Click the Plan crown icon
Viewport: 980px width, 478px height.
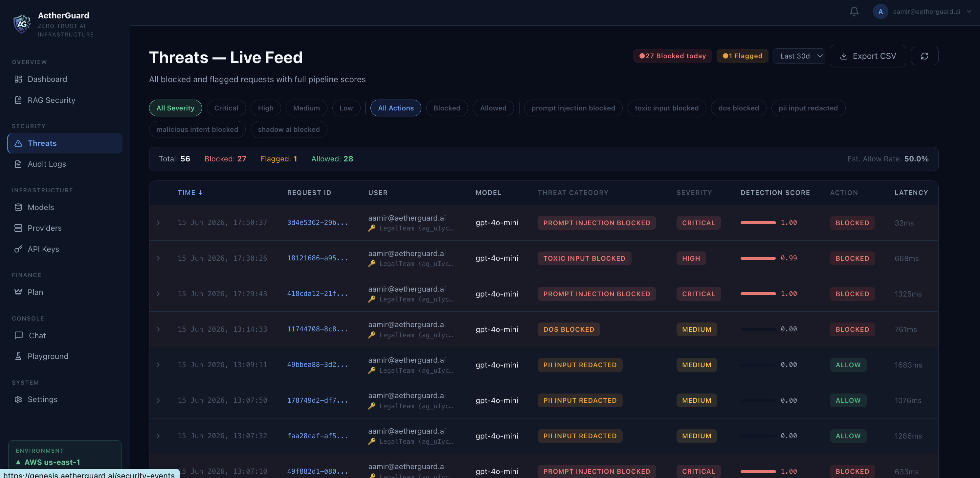click(18, 292)
